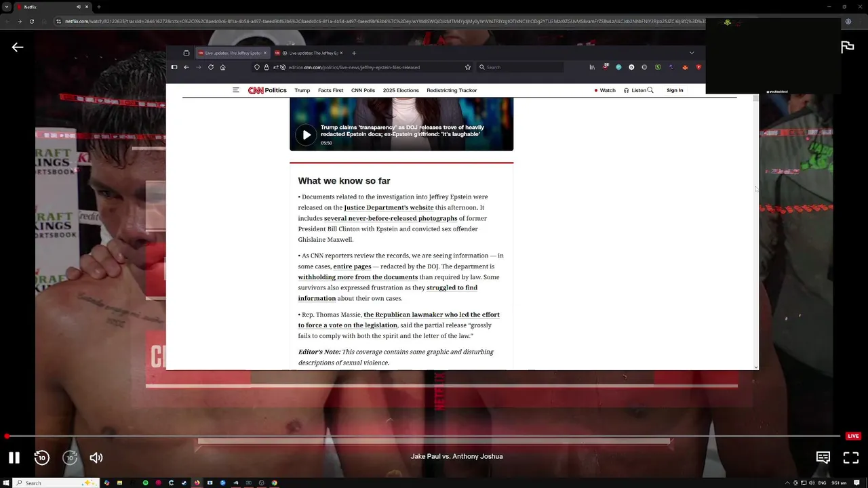Viewport: 868px width, 488px height.
Task: Play the CNN Trump transparency video
Action: point(307,134)
